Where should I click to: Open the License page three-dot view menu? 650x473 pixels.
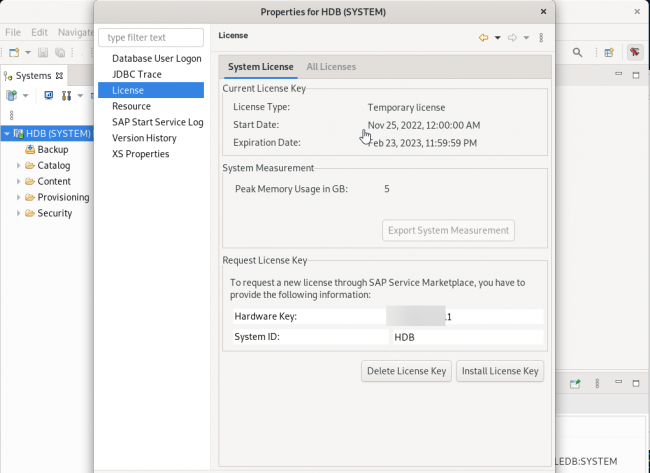tap(541, 38)
